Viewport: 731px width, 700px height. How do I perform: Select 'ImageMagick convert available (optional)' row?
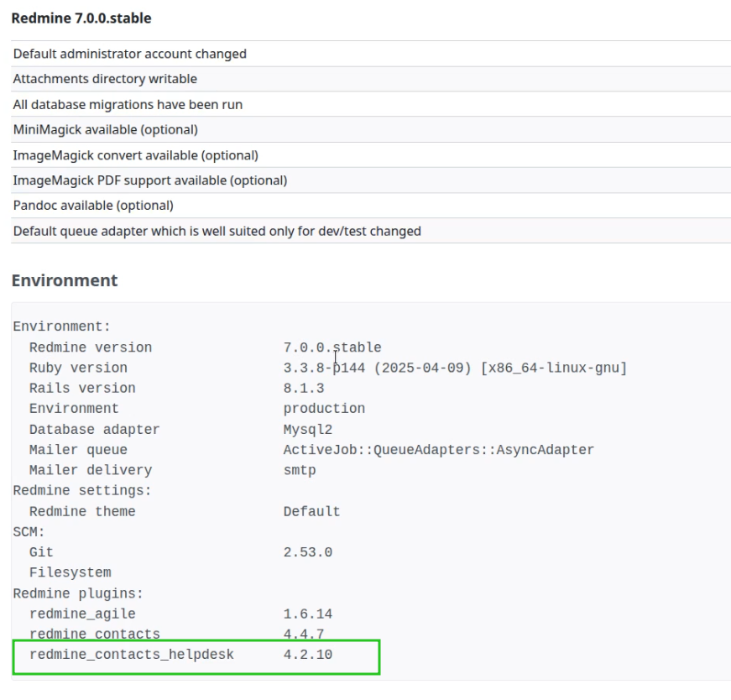click(371, 155)
